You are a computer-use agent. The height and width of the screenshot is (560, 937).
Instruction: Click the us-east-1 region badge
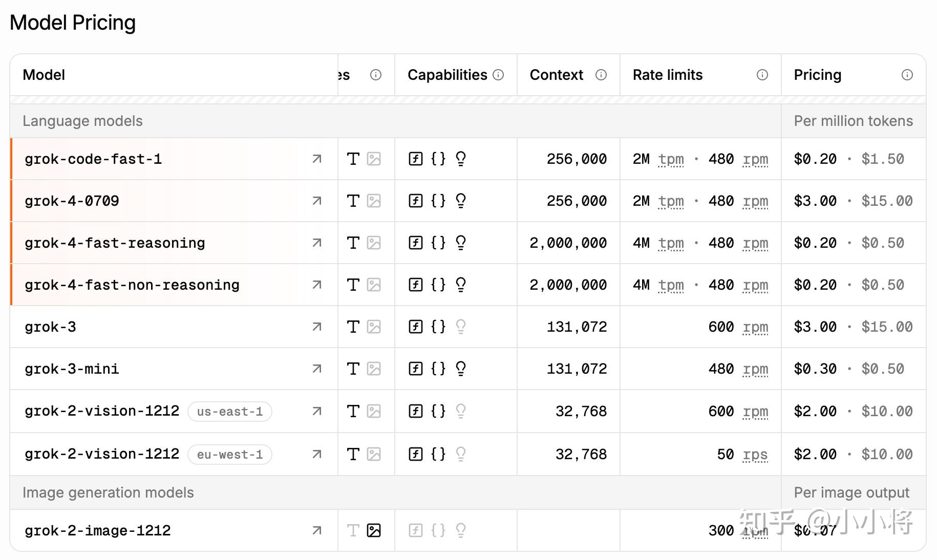[x=230, y=412]
